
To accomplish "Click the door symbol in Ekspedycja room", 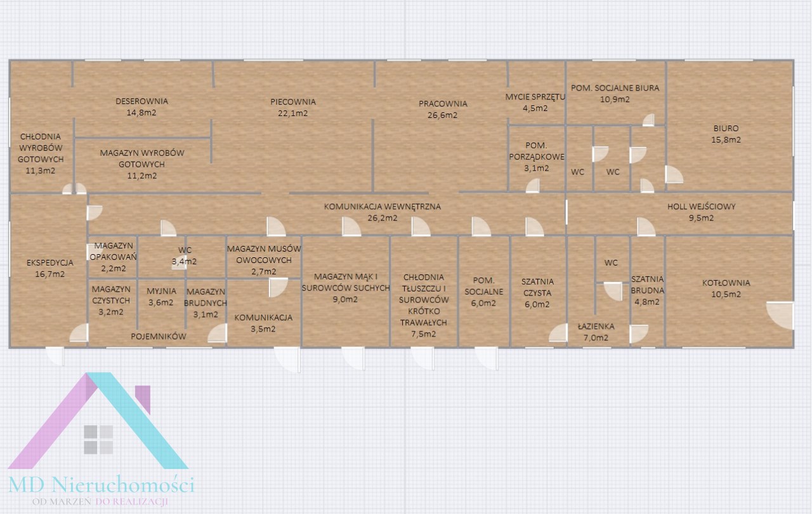I will (79, 333).
